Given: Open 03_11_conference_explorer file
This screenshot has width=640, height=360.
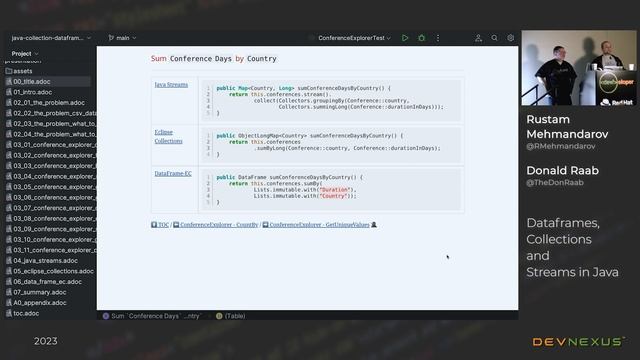Looking at the screenshot, I should coord(51,250).
